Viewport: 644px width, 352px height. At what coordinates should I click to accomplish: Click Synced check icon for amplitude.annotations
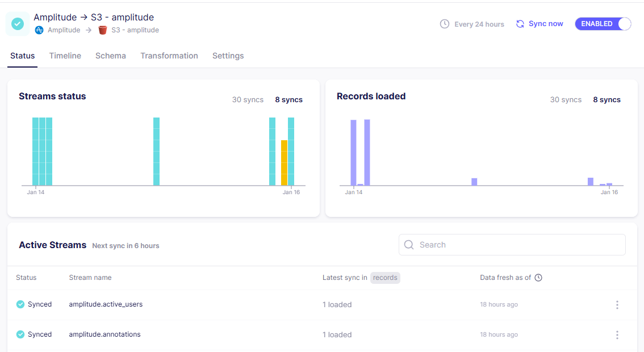[x=20, y=334]
